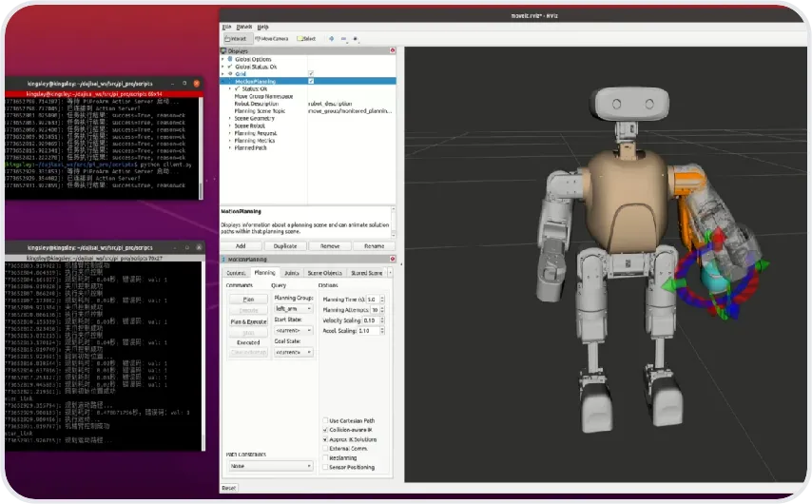Click the Duplicate display button
812x504 pixels.
285,246
